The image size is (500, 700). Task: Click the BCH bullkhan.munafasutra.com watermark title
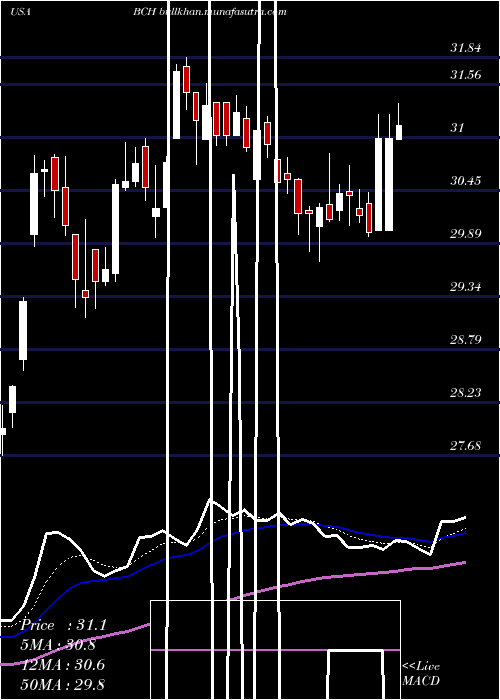[209, 12]
